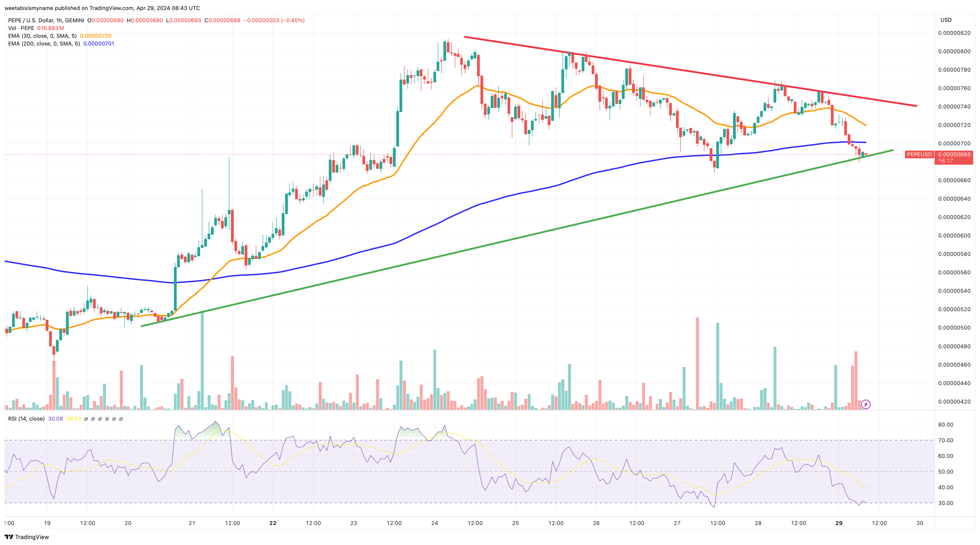The height and width of the screenshot is (545, 980).
Task: Click the purple RSI value 30.08
Action: tap(55, 419)
